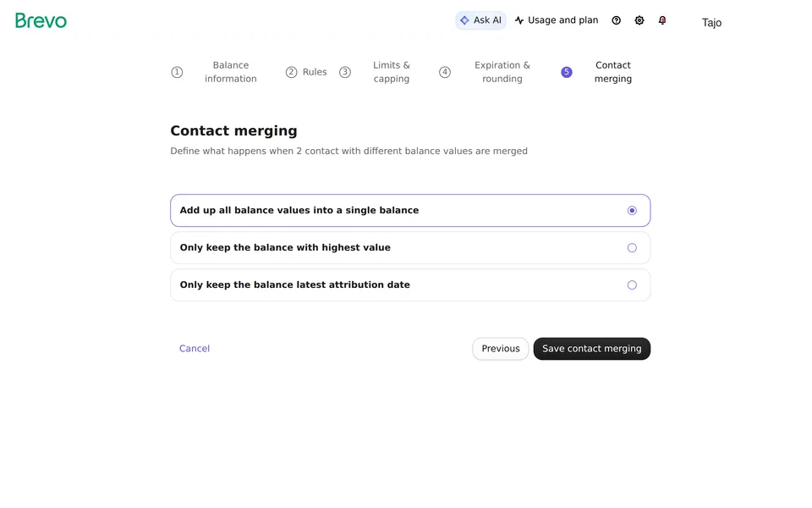Click step 1 circle number
The height and width of the screenshot is (508, 812).
[177, 72]
